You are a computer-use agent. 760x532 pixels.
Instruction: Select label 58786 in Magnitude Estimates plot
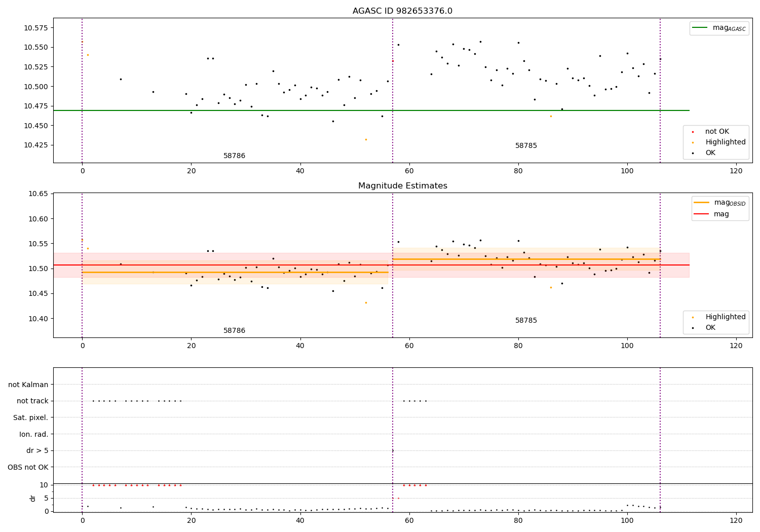[x=235, y=331]
